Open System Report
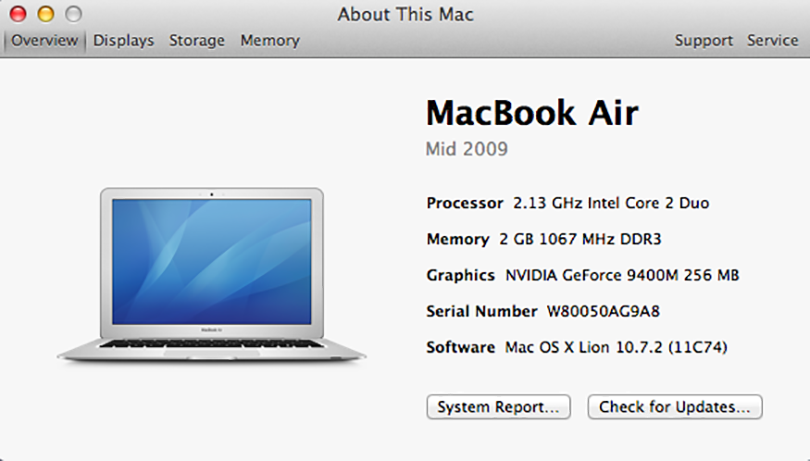810x461 pixels. 498,408
